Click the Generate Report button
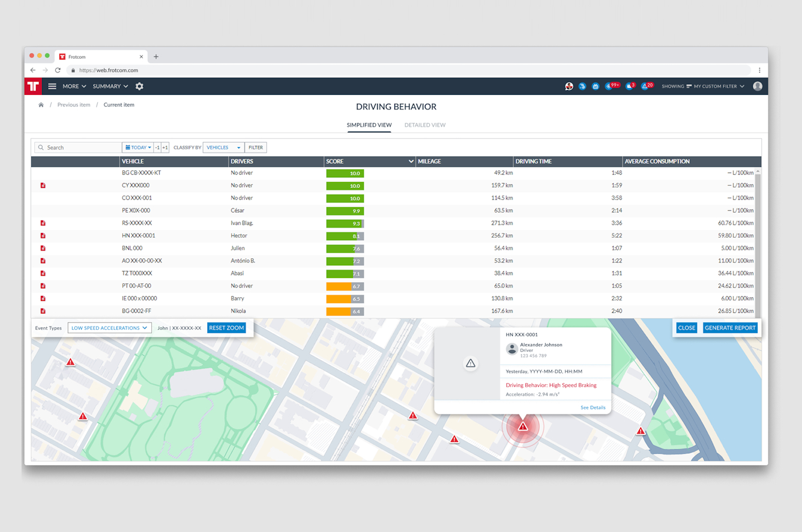The image size is (802, 532). click(729, 328)
